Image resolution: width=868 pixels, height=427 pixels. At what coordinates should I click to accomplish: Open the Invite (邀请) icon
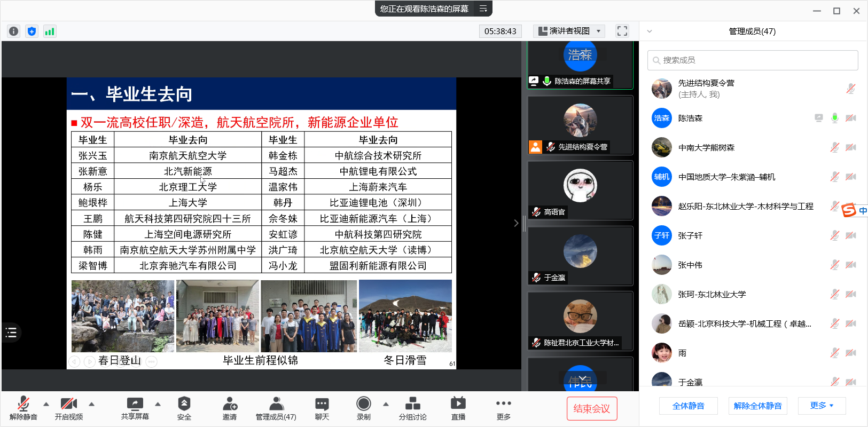(x=230, y=408)
